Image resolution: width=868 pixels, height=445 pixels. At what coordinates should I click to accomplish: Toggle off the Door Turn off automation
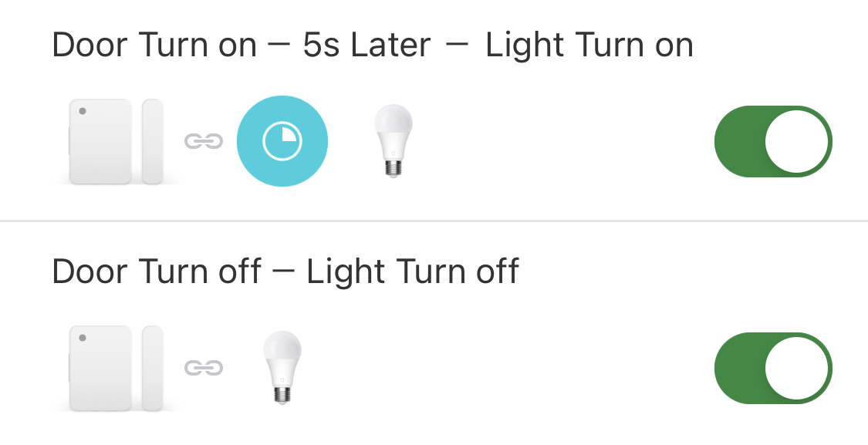773,368
